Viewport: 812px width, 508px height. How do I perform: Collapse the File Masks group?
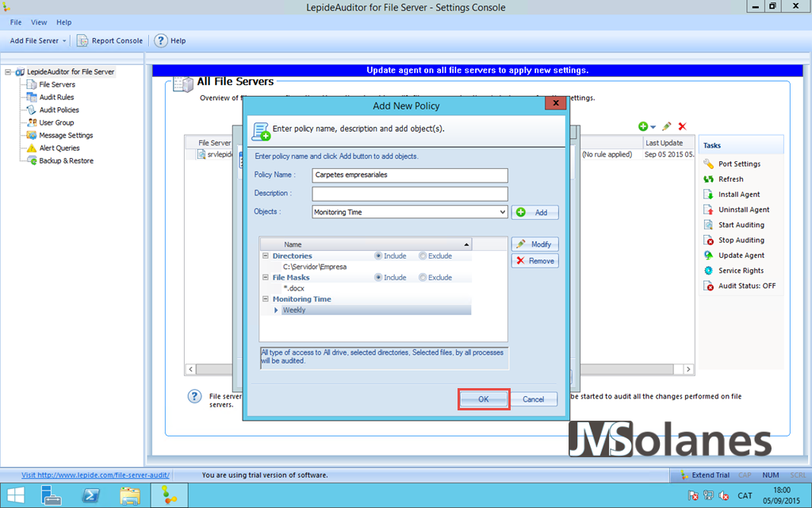(x=265, y=277)
